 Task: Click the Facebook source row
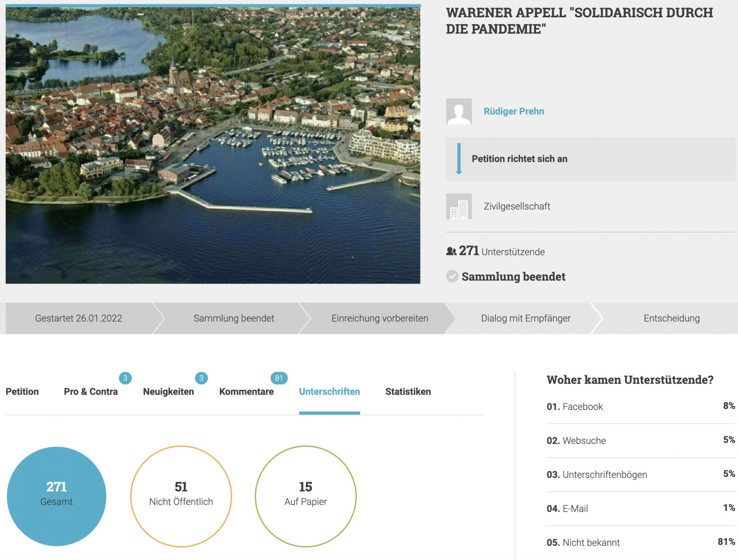pos(640,407)
